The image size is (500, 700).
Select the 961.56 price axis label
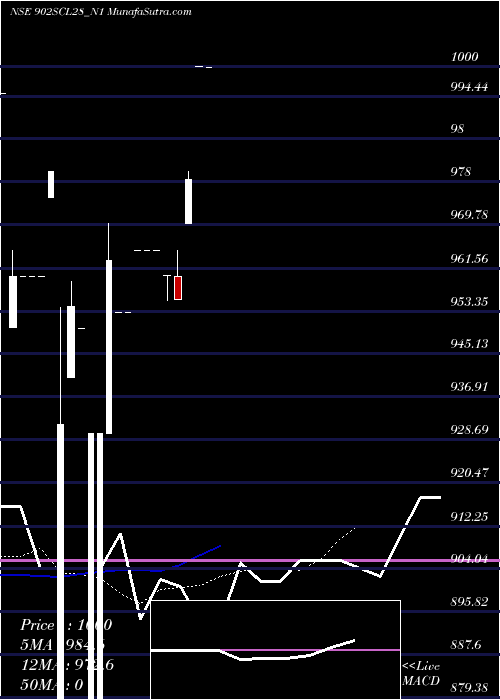click(469, 258)
